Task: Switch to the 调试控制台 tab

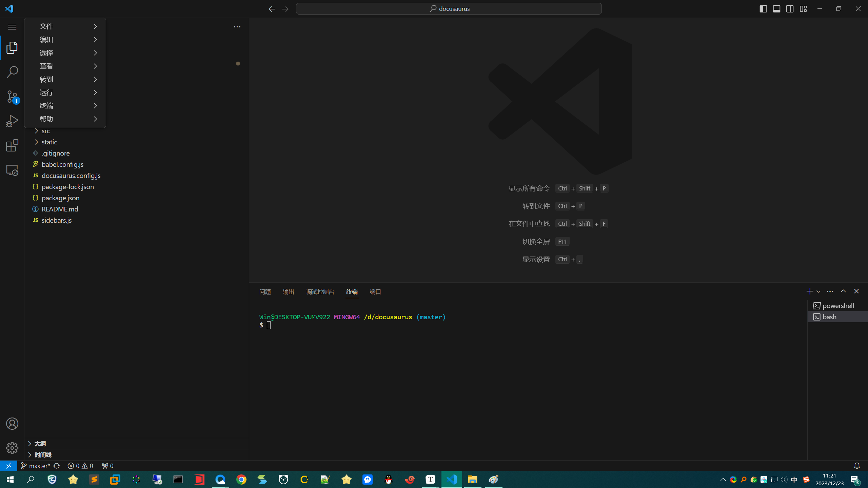Action: 320,292
